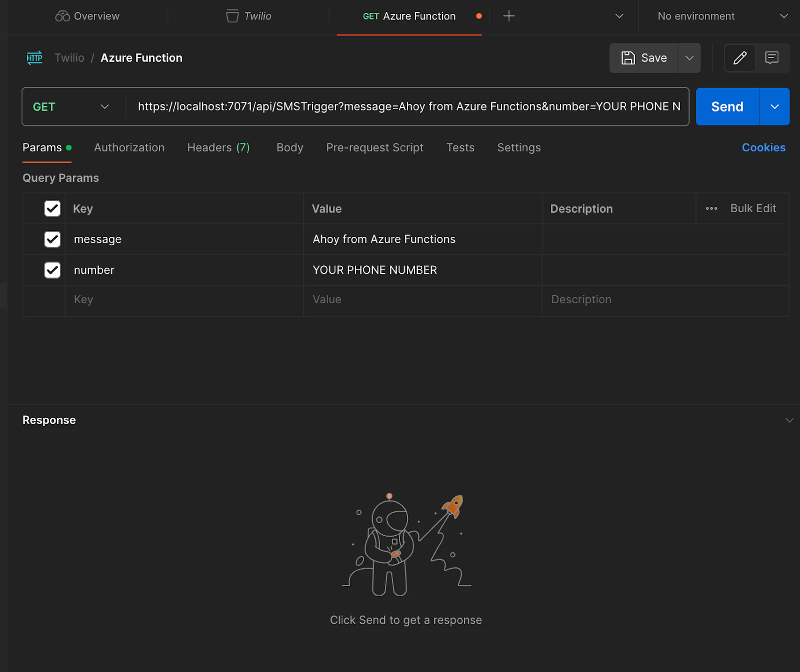Uncheck the message parameter checkbox

[x=52, y=239]
